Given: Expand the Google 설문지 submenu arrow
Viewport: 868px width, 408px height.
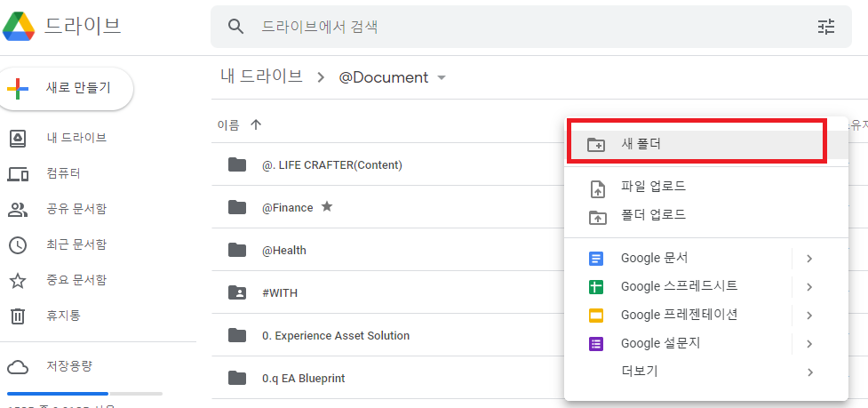Looking at the screenshot, I should click(809, 344).
